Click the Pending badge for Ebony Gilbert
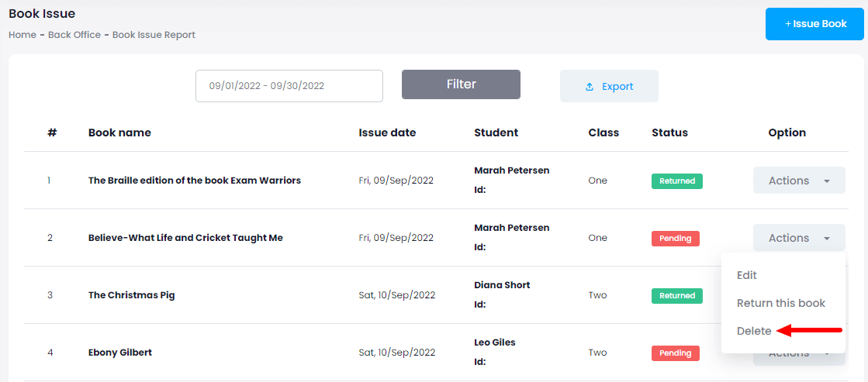868x382 pixels. click(x=675, y=353)
